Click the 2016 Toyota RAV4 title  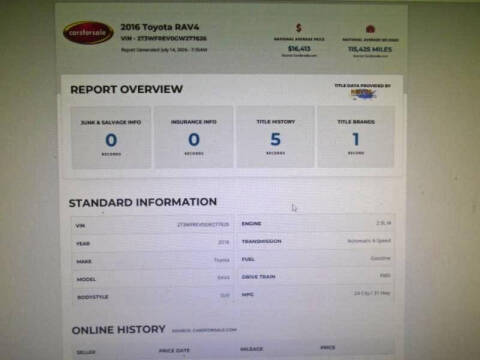click(x=160, y=27)
